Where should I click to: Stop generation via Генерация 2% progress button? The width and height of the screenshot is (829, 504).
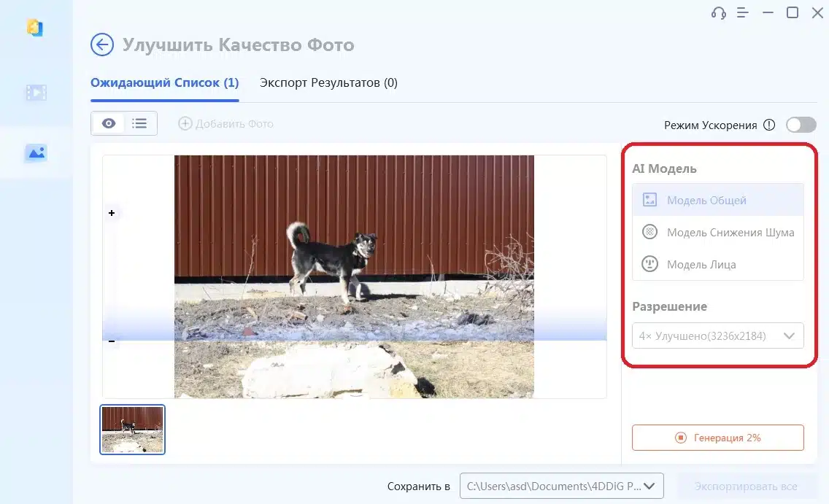tap(717, 438)
